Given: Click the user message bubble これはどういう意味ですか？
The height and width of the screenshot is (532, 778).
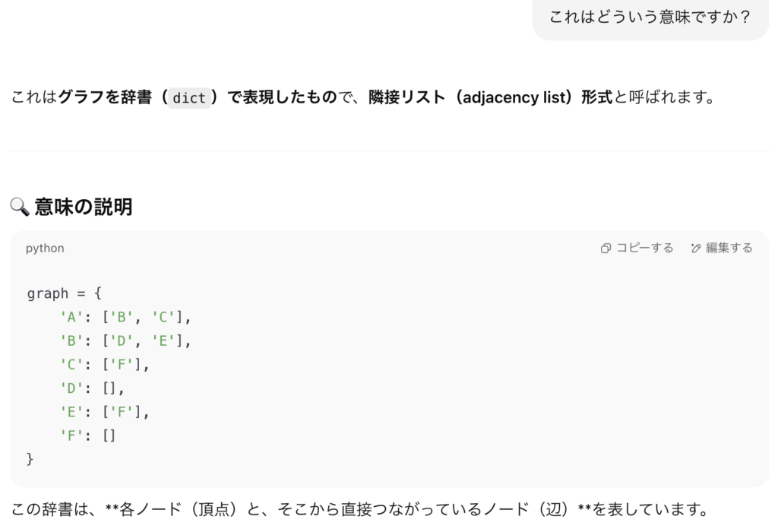Looking at the screenshot, I should click(650, 17).
